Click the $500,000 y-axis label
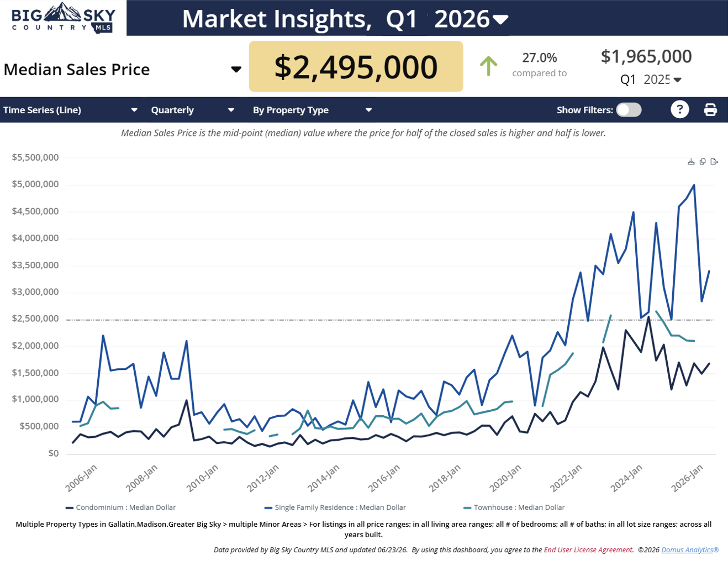 coord(39,426)
